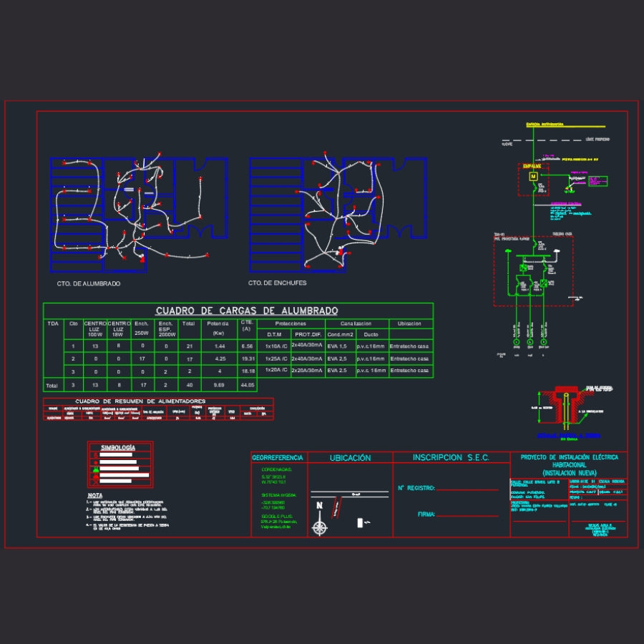Click the north compass rose symbol
Viewport: 644px width, 644px height.
320,528
